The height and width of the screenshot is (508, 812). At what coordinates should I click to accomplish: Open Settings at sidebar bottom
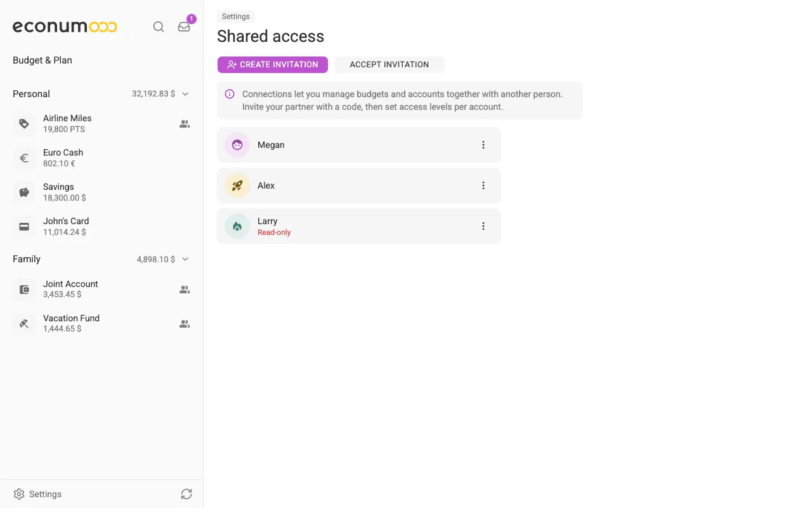[37, 494]
